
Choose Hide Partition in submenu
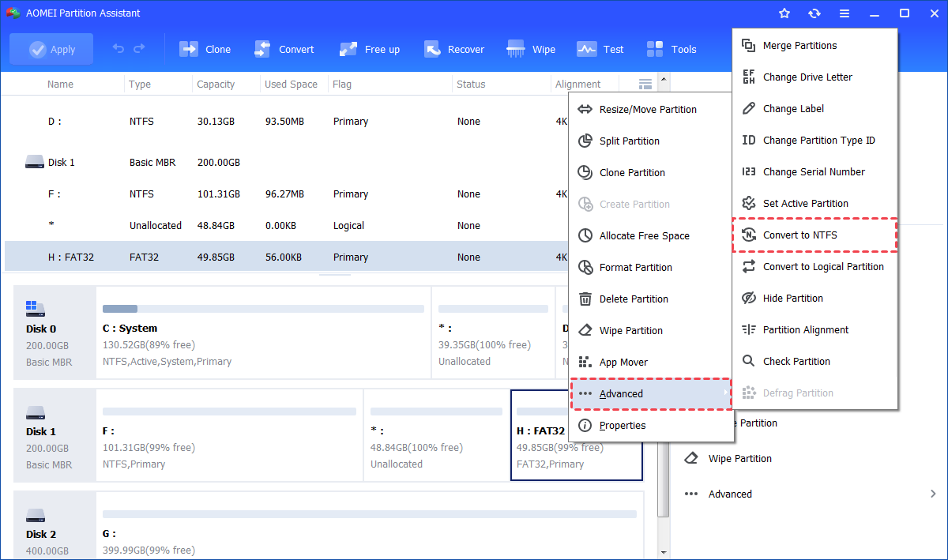[x=814, y=298]
